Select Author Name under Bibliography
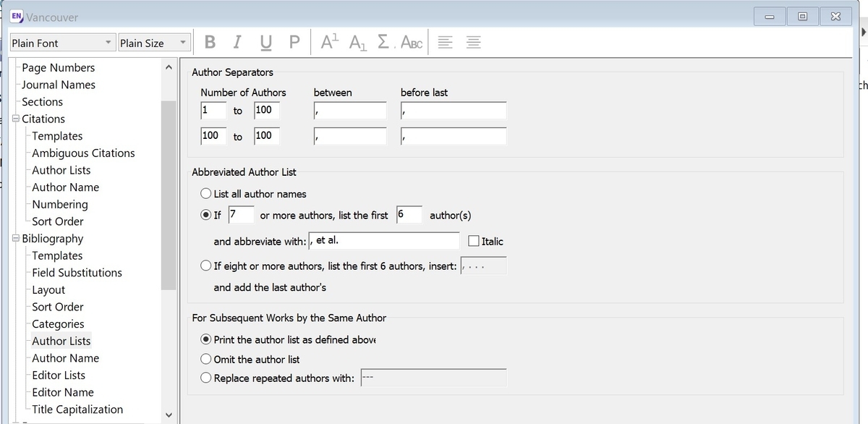The height and width of the screenshot is (424, 868). click(x=66, y=358)
